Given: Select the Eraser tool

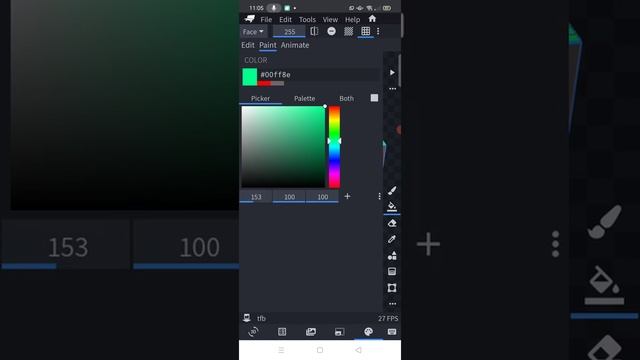Looking at the screenshot, I should coord(392,223).
